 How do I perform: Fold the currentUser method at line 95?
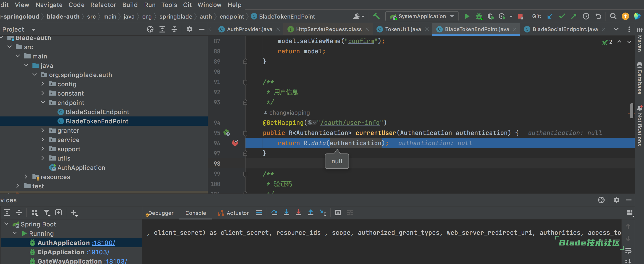click(245, 133)
